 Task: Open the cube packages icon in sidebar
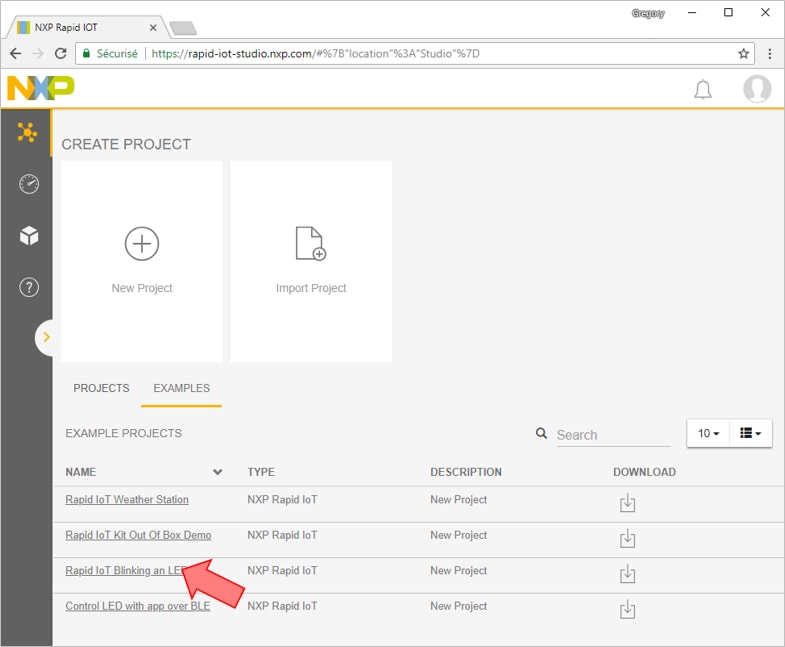pyautogui.click(x=29, y=236)
